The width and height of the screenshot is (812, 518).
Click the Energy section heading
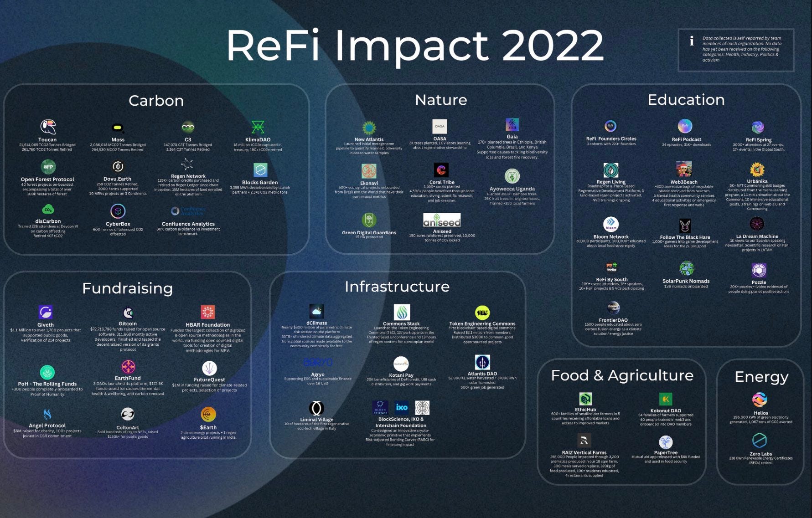point(761,377)
